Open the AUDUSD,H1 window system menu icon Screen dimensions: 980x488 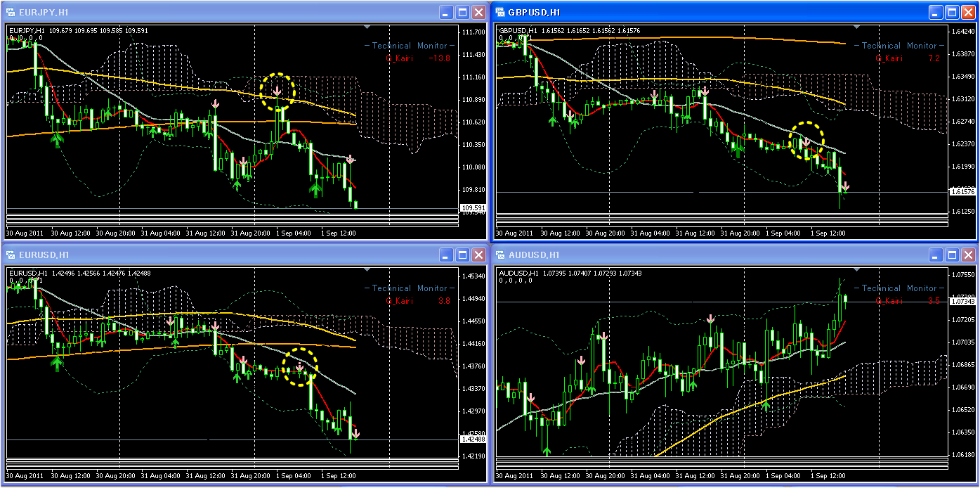(500, 255)
